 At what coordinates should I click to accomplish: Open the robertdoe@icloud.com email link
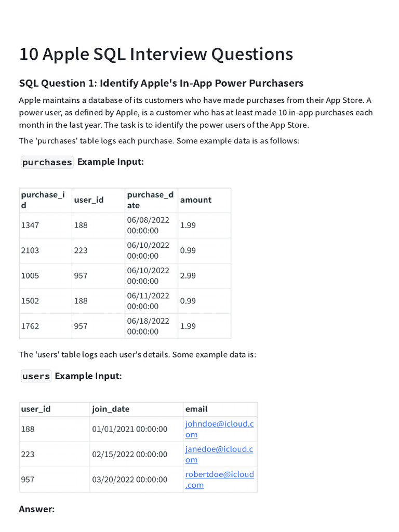tap(219, 474)
